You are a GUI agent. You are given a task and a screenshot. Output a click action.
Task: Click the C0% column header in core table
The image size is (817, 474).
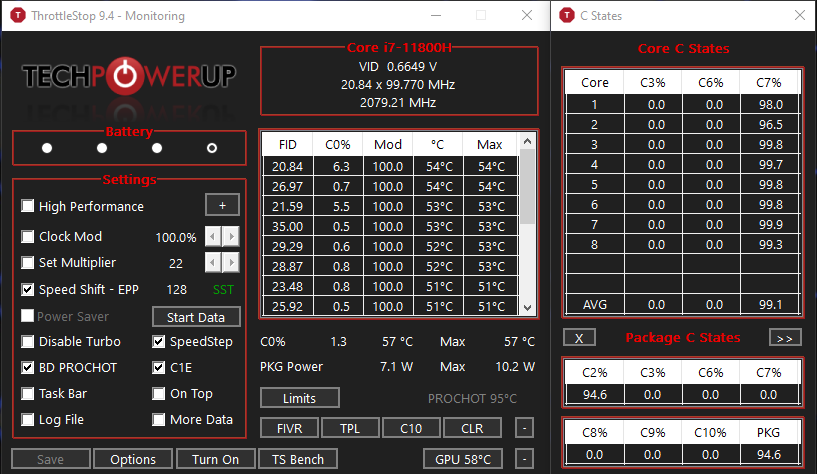point(338,144)
